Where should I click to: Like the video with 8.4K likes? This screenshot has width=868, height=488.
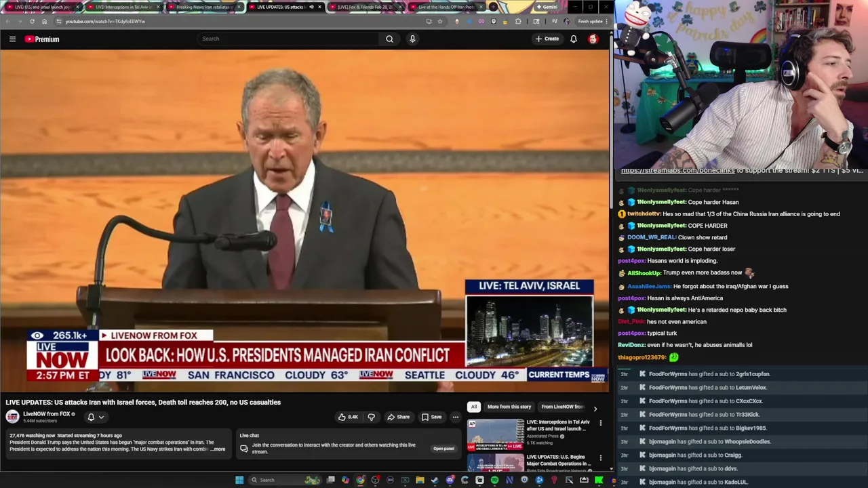[349, 417]
